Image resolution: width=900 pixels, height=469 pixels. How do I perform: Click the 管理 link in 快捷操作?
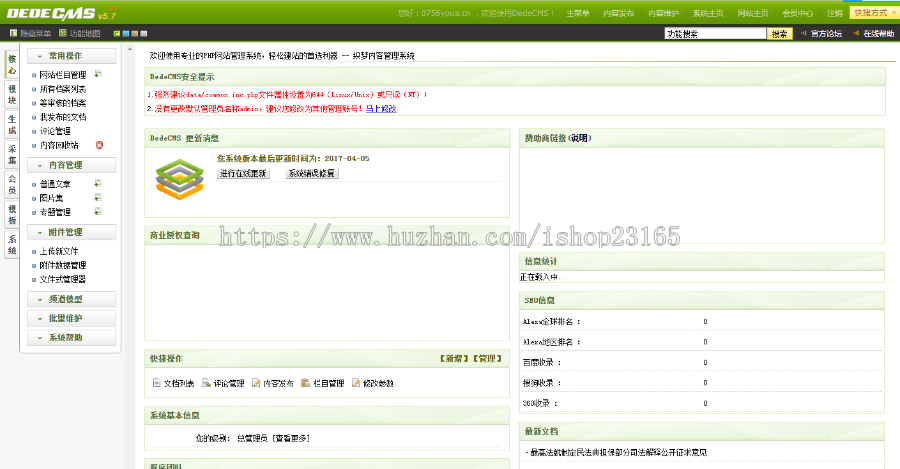tap(487, 358)
